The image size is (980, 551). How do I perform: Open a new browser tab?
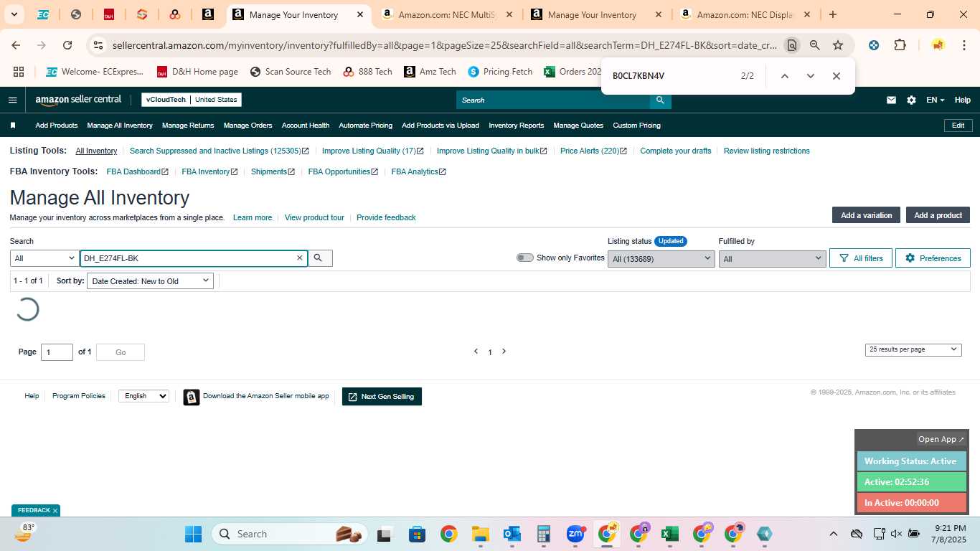pyautogui.click(x=832, y=14)
